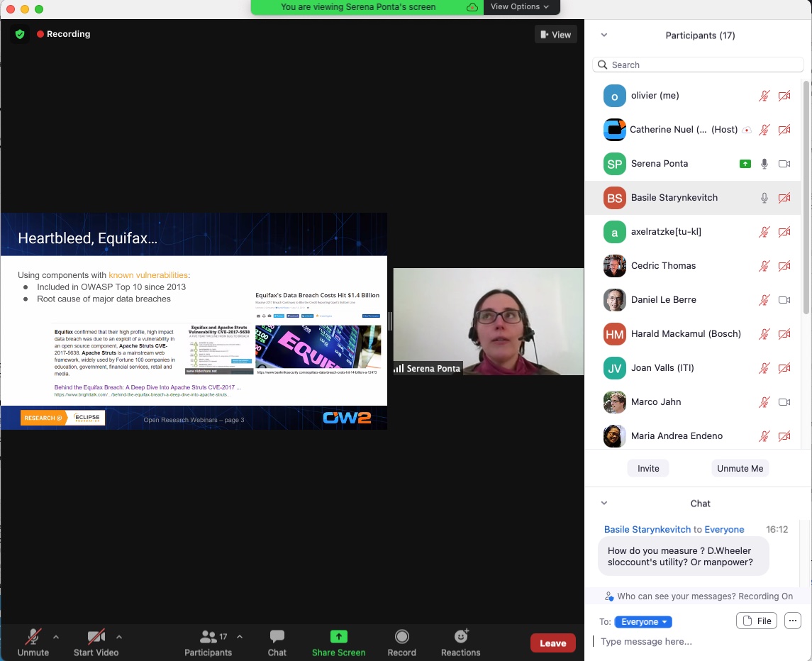Click the magnifier icon in the participants search
The width and height of the screenshot is (812, 661).
click(602, 65)
